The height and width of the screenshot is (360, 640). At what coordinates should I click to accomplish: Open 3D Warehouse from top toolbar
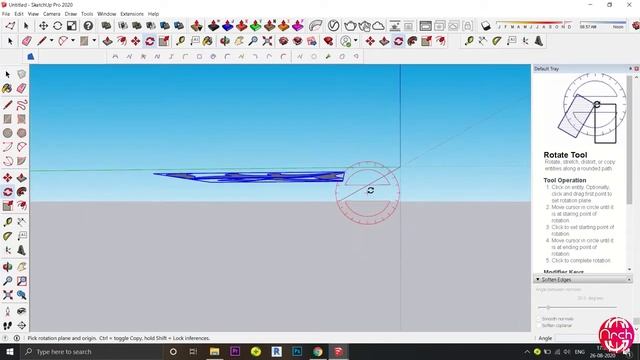coord(283,41)
